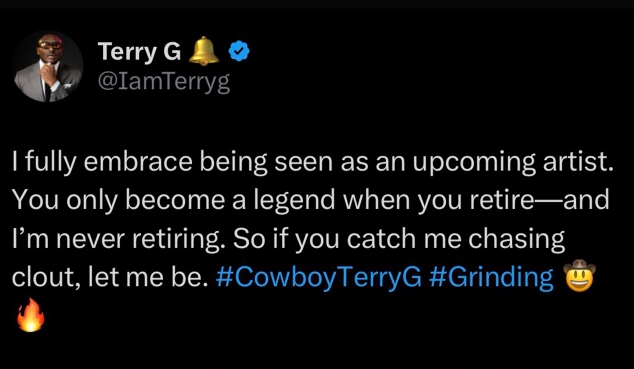Open the Terry G display name
Image resolution: width=634 pixels, height=369 pixels.
[139, 52]
